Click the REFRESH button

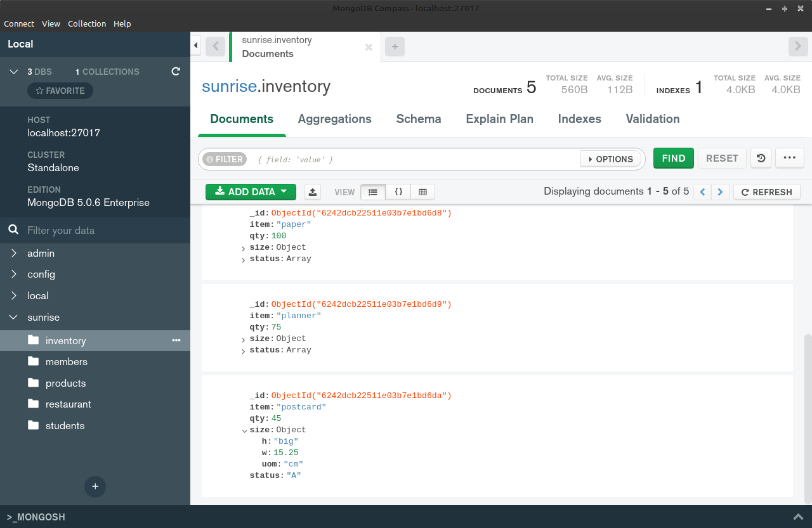pyautogui.click(x=767, y=192)
